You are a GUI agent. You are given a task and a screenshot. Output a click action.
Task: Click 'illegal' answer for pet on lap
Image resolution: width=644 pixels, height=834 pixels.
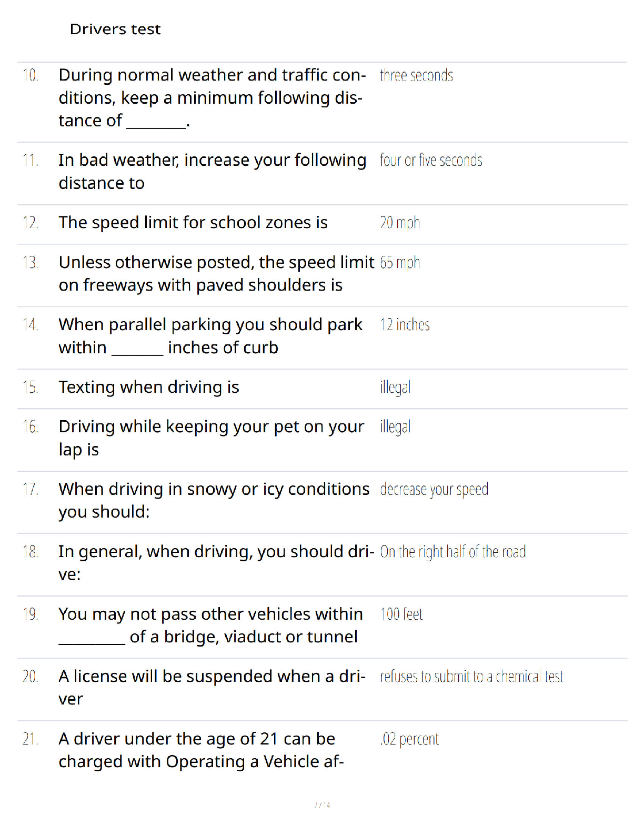pyautogui.click(x=395, y=427)
